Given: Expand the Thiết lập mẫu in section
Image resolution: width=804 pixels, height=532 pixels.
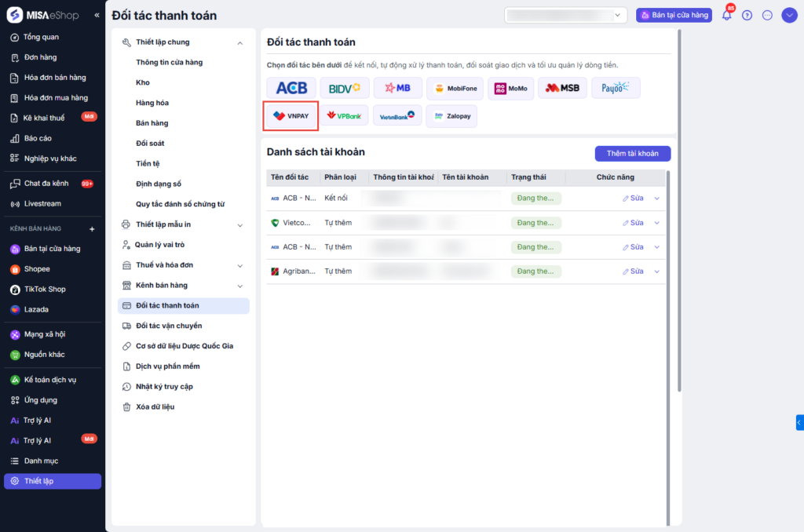Looking at the screenshot, I should [x=240, y=224].
